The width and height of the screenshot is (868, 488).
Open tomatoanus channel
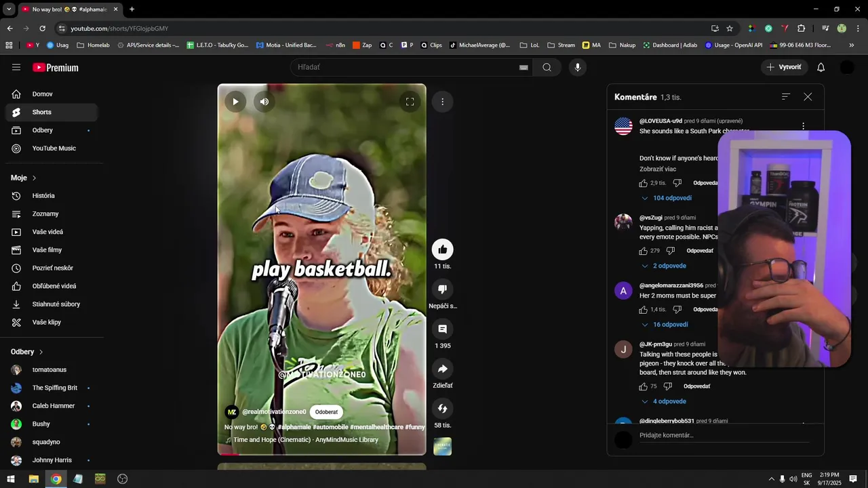click(52, 370)
